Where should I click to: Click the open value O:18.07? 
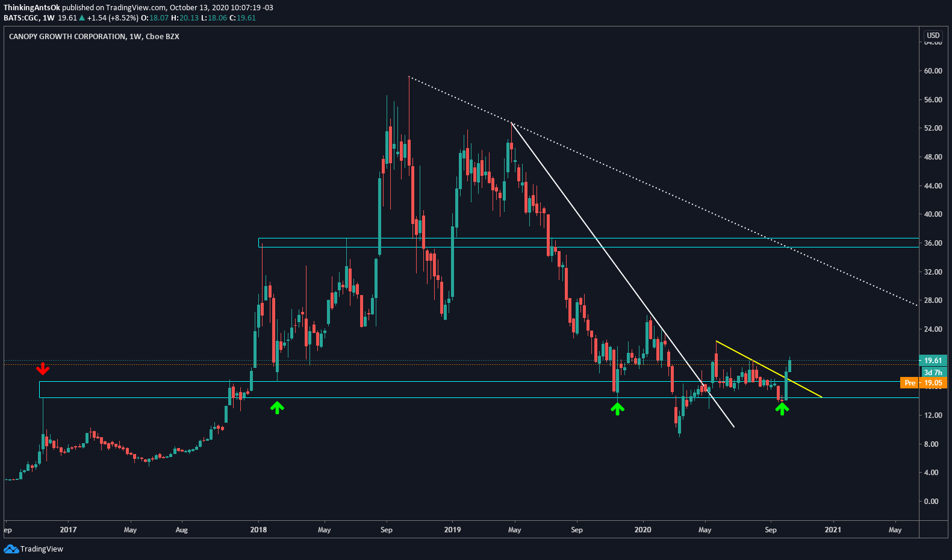pos(155,18)
